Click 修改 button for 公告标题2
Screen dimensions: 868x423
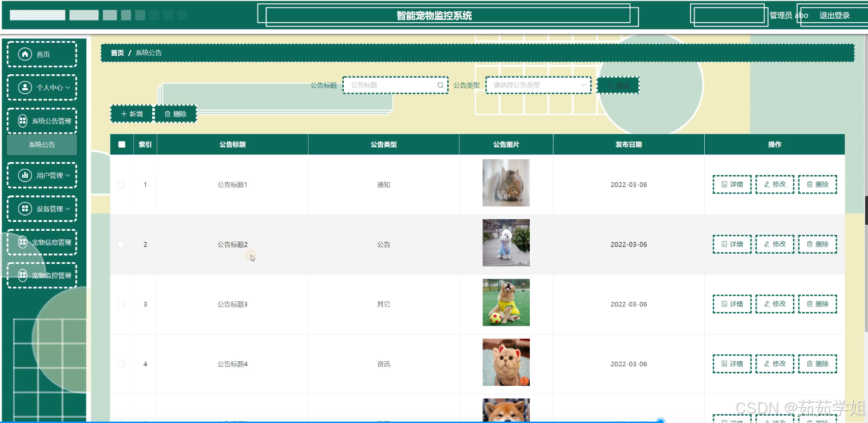775,244
